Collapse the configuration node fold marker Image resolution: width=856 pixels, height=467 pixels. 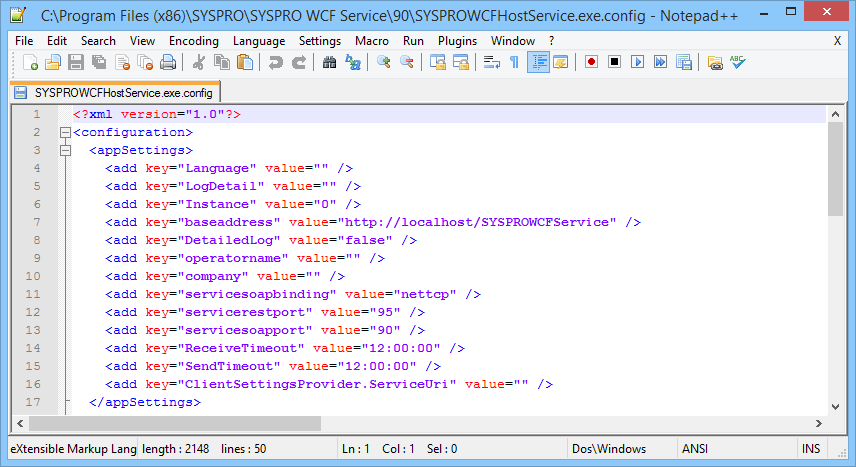(x=65, y=132)
